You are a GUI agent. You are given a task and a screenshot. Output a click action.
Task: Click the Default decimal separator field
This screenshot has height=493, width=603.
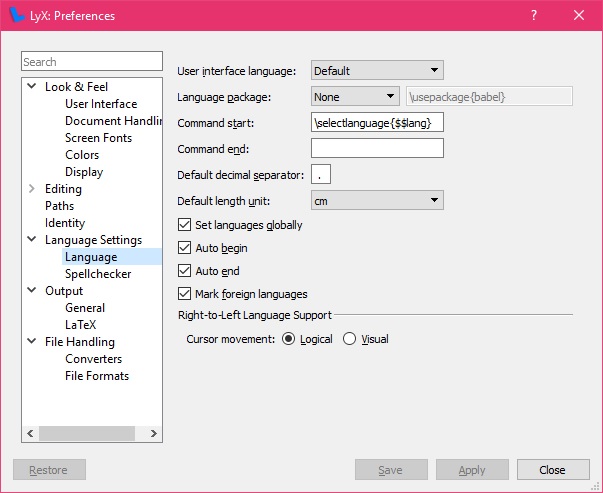coord(321,174)
